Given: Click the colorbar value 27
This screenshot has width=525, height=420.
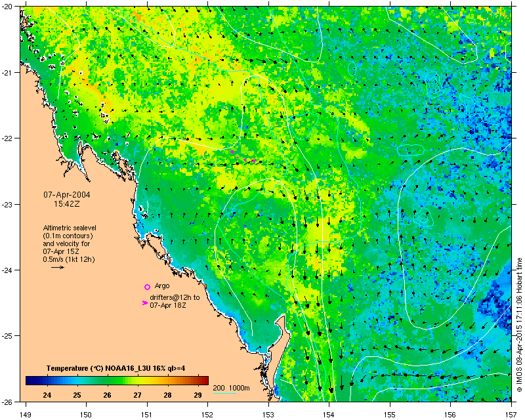Looking at the screenshot, I should [x=137, y=395].
